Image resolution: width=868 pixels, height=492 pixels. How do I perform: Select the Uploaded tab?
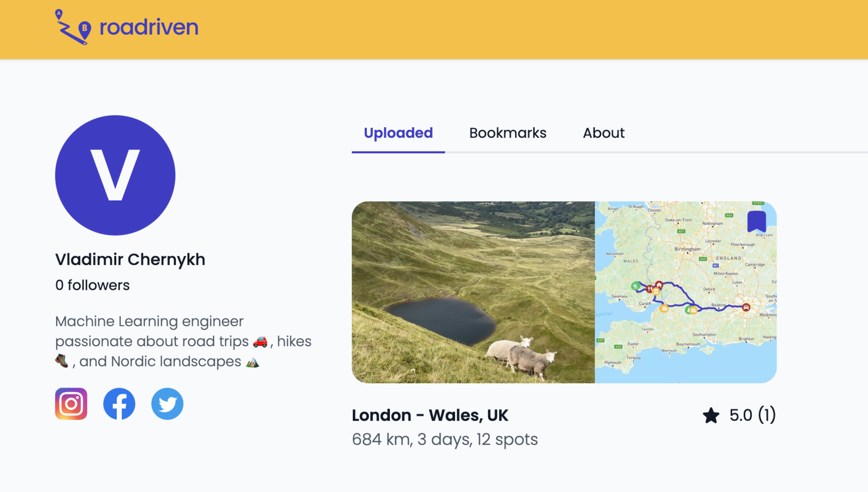pyautogui.click(x=398, y=133)
